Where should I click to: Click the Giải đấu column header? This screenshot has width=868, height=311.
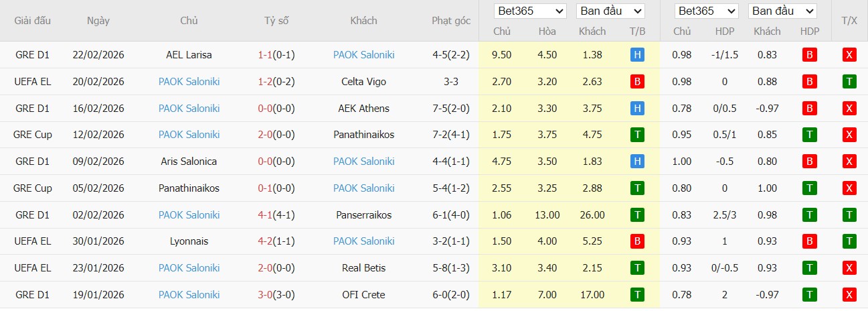(33, 21)
